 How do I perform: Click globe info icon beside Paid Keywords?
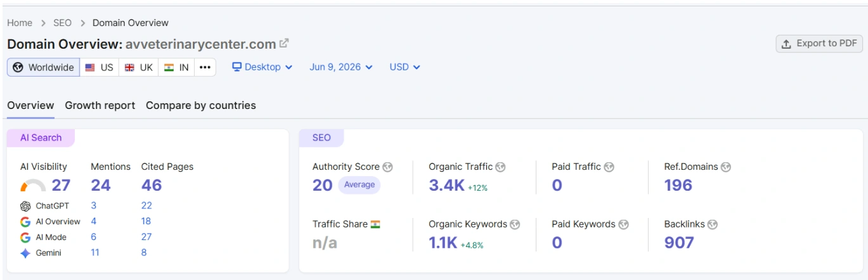pos(623,224)
